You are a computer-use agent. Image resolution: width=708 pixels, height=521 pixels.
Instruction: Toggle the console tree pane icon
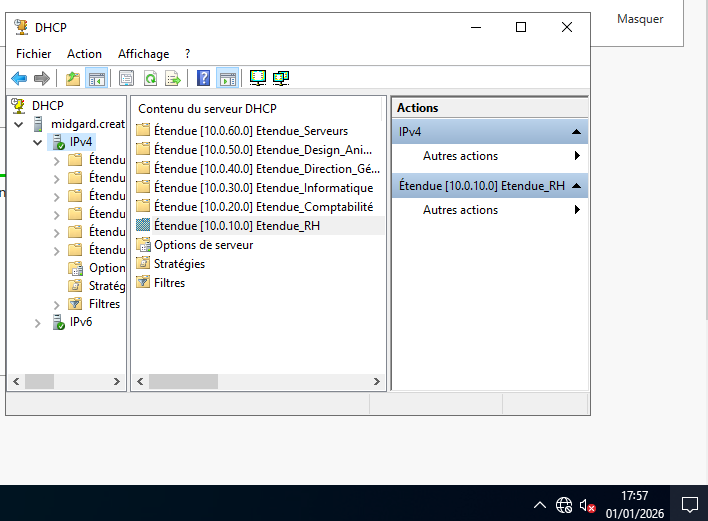(97, 78)
